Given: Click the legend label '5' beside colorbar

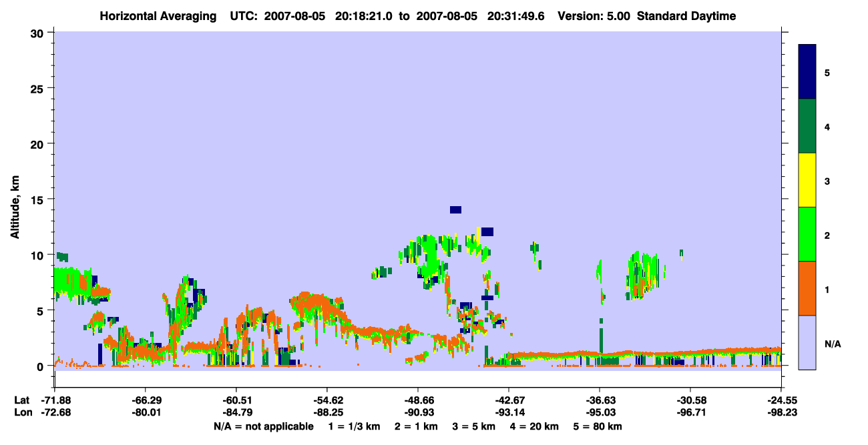Looking at the screenshot, I should click(x=827, y=72).
